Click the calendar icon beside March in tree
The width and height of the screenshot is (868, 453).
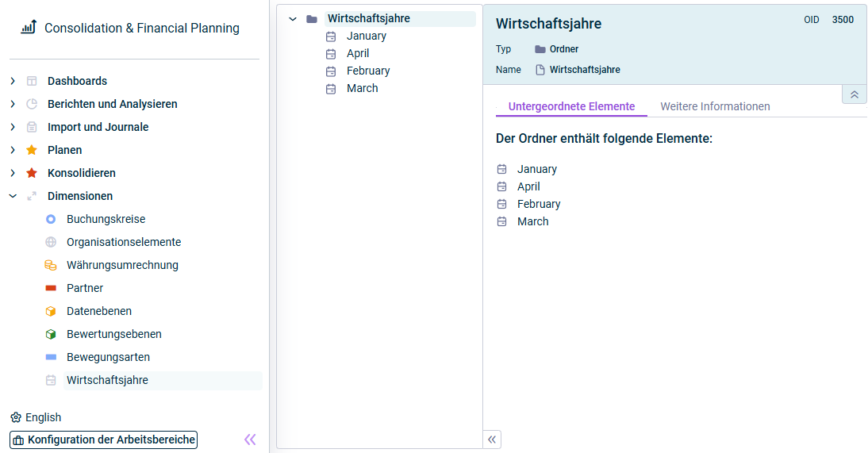pos(331,89)
